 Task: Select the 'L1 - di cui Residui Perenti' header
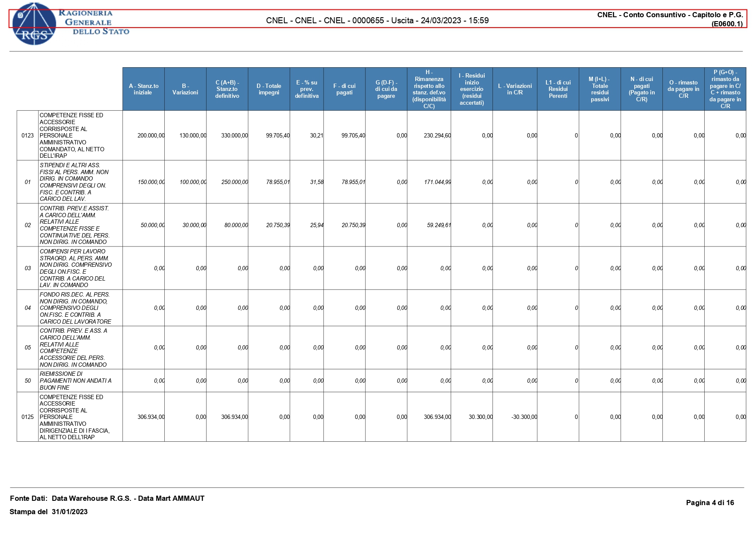point(558,89)
